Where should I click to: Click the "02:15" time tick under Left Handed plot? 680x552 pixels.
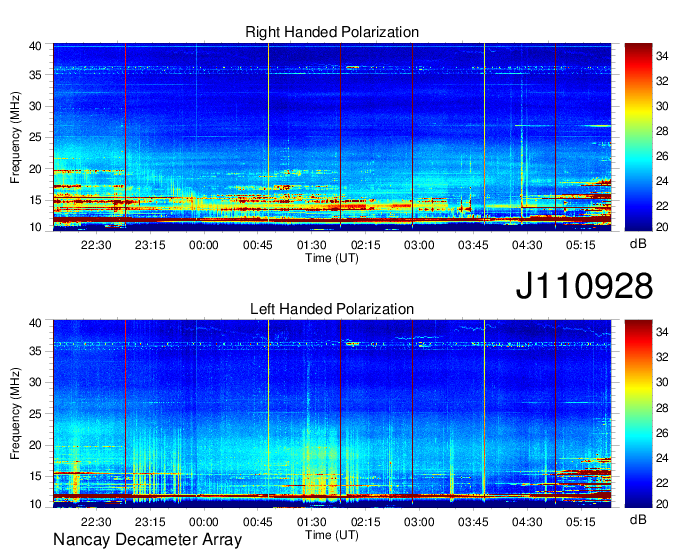tap(366, 522)
